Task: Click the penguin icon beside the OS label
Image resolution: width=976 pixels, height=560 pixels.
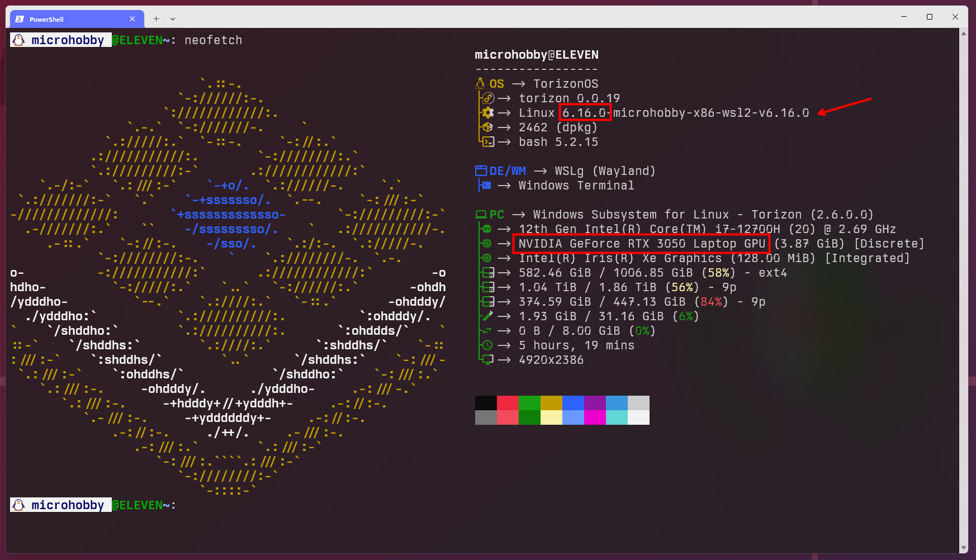Action: [480, 84]
